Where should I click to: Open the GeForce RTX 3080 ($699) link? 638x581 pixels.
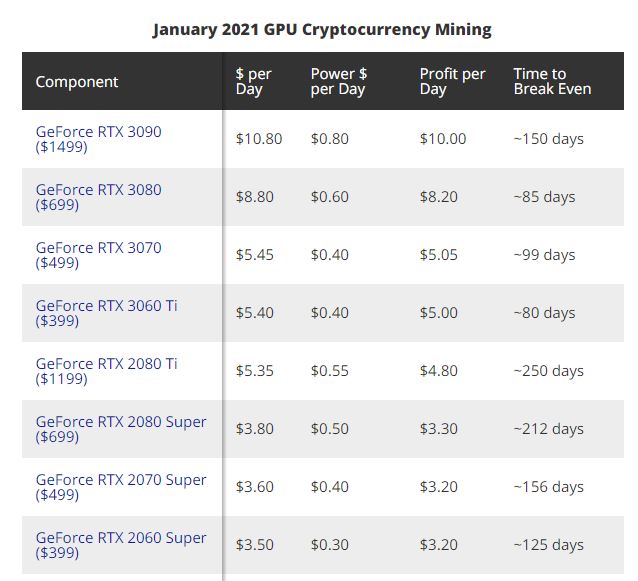(x=98, y=197)
